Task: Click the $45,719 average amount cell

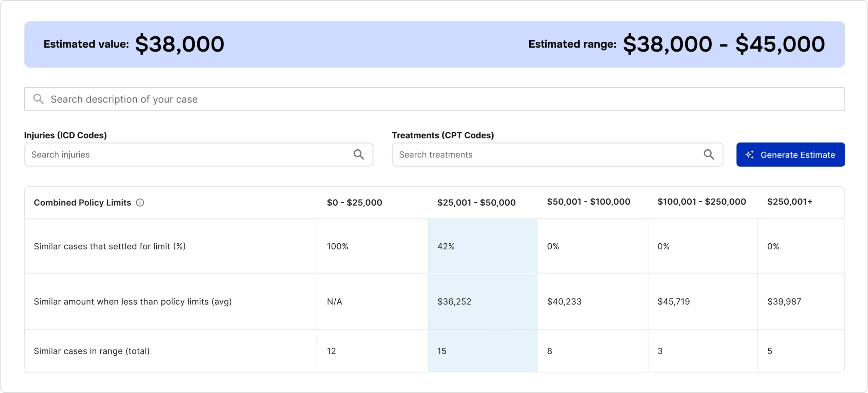Action: coord(673,301)
